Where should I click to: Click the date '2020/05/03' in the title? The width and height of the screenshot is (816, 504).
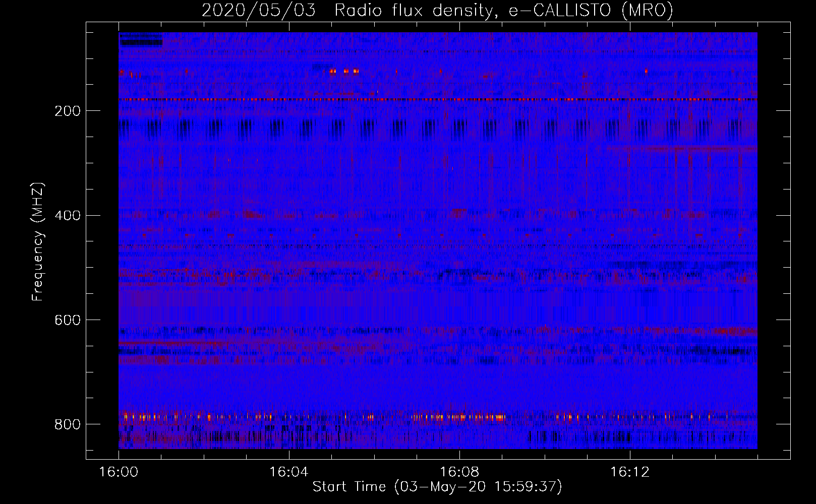pos(259,10)
